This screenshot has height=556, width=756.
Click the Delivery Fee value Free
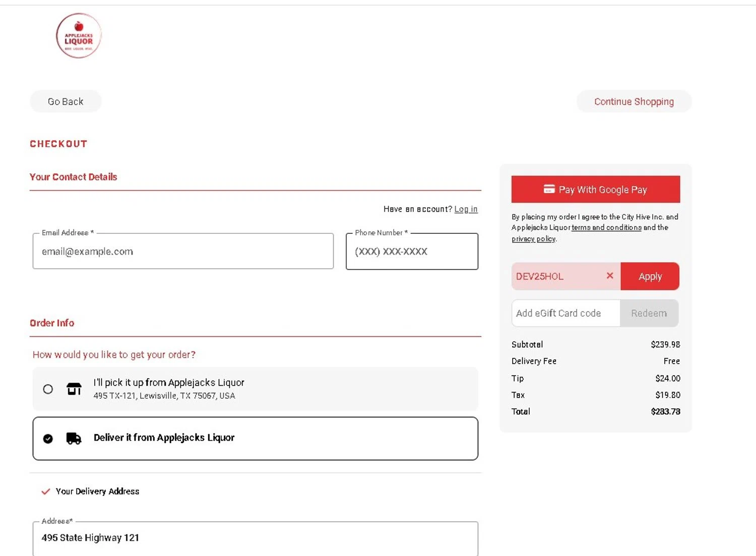point(672,361)
